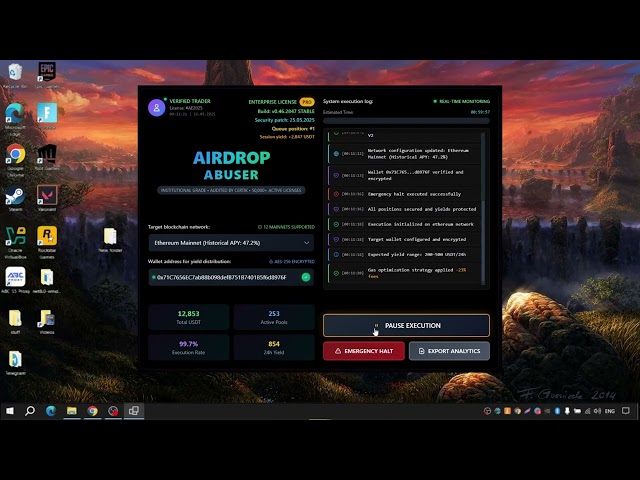Open the notification center icon
640x480 pixels.
point(626,411)
